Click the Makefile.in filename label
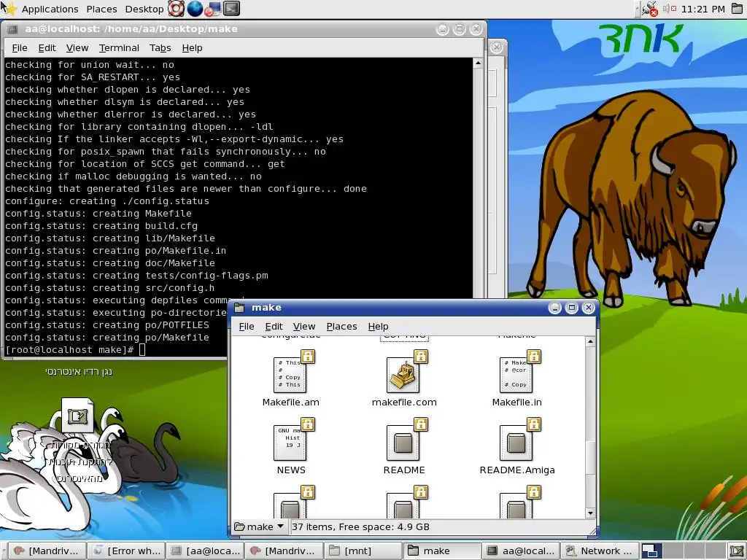The image size is (747, 560). coord(517,402)
